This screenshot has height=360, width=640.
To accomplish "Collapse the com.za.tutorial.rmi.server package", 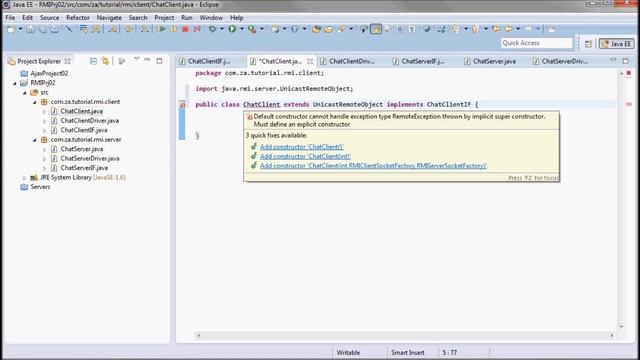I will pos(35,140).
